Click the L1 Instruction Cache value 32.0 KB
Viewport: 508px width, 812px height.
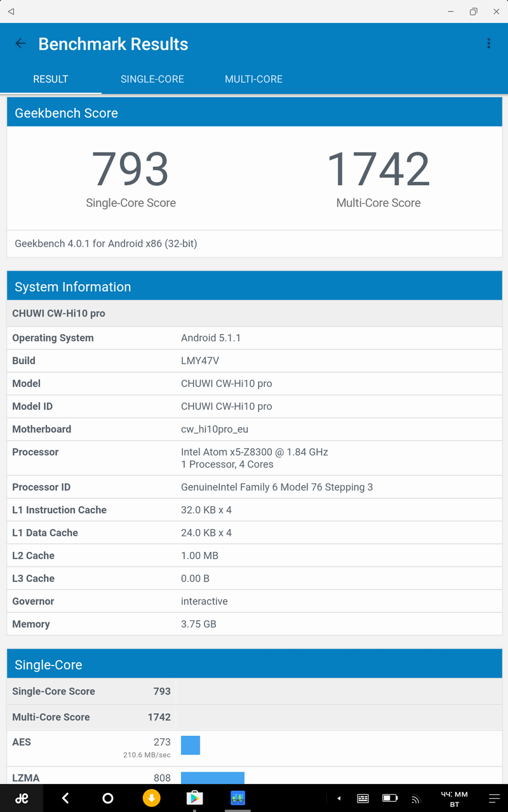click(x=206, y=510)
